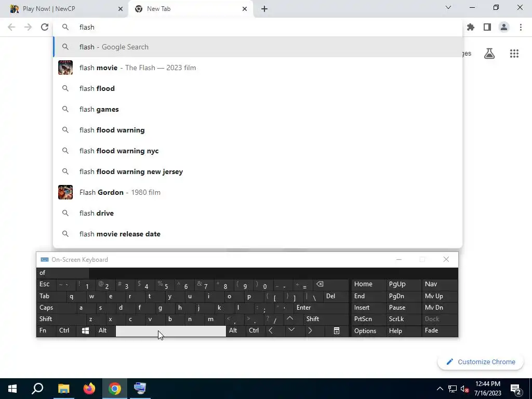
Task: Click the address bar containing flash
Action: point(258,27)
